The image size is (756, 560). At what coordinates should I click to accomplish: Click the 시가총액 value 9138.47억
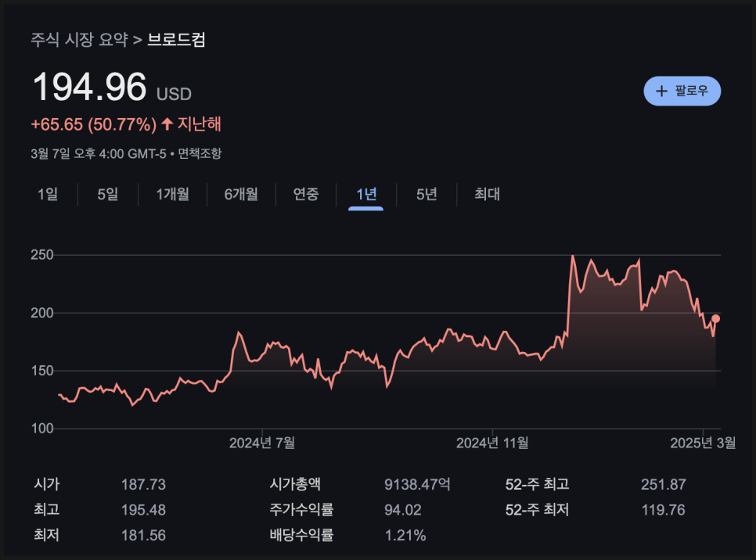pos(417,484)
